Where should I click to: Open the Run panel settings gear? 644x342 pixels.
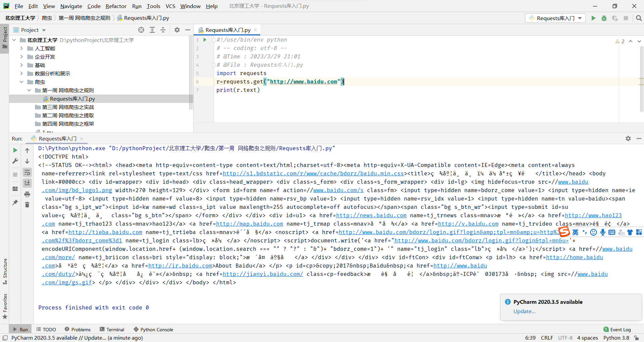click(628, 138)
